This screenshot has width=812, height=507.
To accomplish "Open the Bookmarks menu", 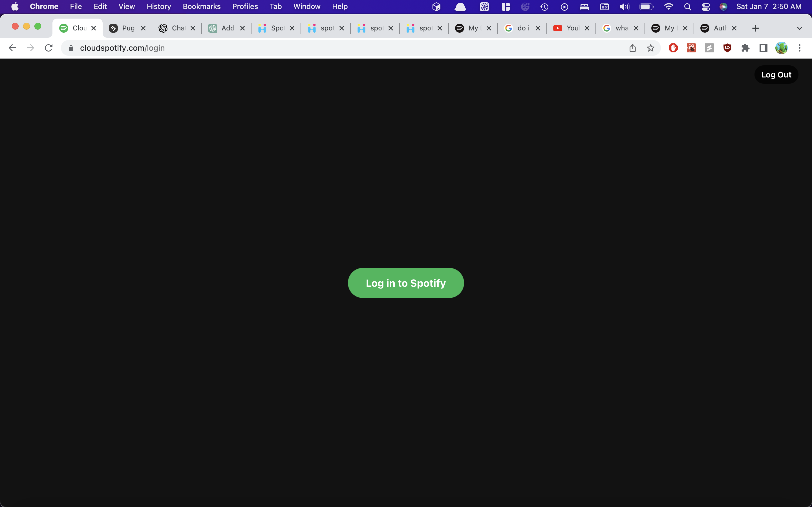I will (x=201, y=6).
